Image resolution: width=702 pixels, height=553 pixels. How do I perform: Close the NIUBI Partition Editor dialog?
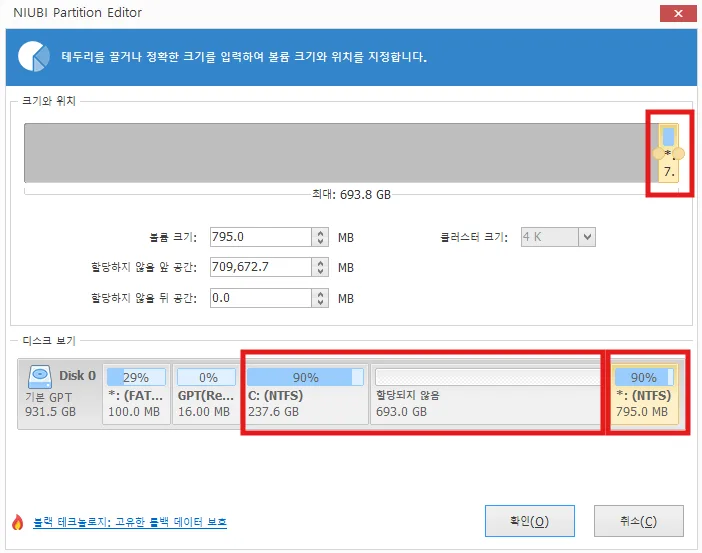coord(678,13)
